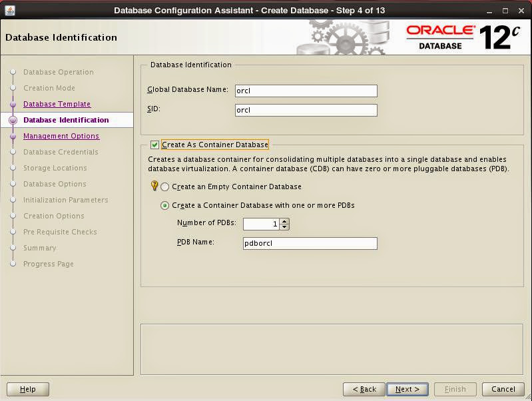Increase Number of PDBs with up arrow
The width and height of the screenshot is (532, 401).
(284, 221)
